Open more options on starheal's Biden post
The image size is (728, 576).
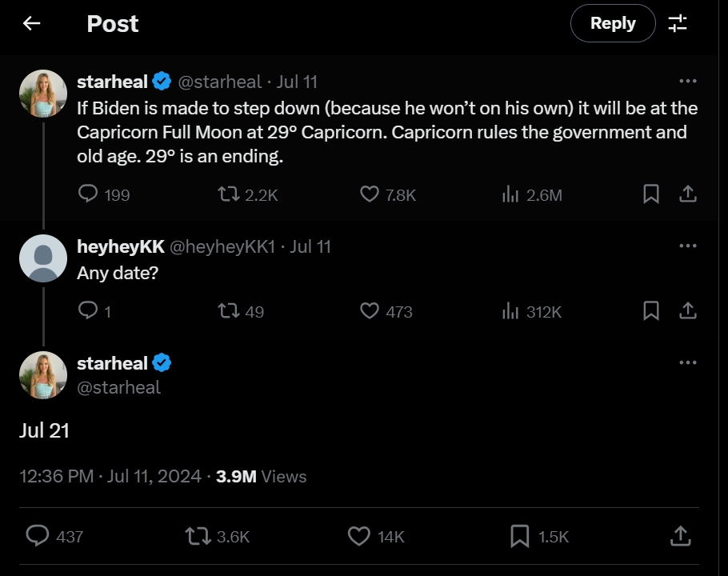coord(687,81)
